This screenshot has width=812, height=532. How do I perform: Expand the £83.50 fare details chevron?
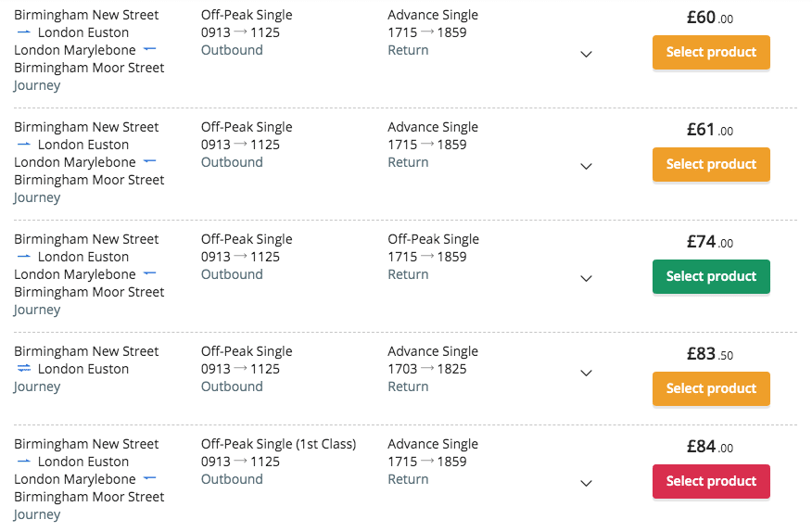(586, 373)
